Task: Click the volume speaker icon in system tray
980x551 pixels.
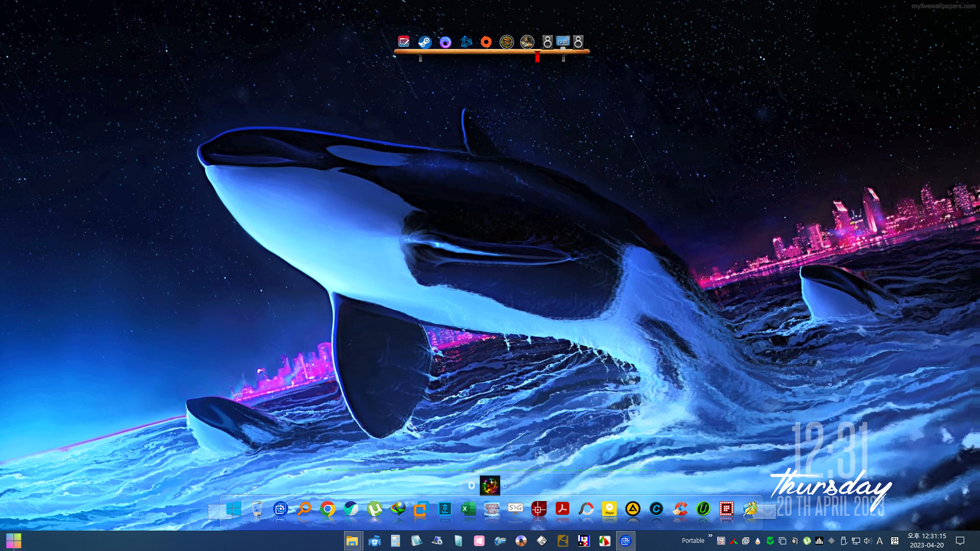Action: tap(868, 541)
